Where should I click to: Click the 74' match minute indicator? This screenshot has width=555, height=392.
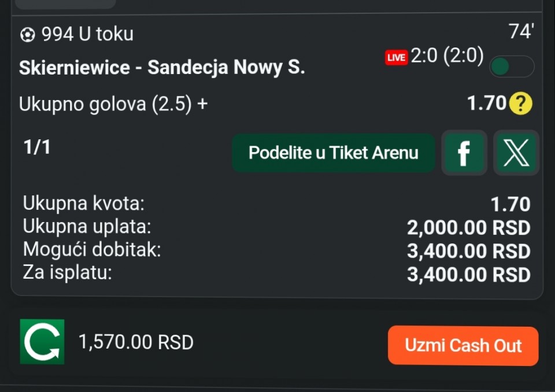click(520, 32)
